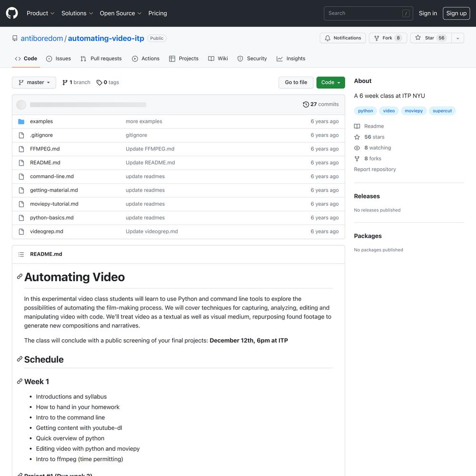Click the moviepy topic tag
476x476 pixels.
(x=414, y=111)
